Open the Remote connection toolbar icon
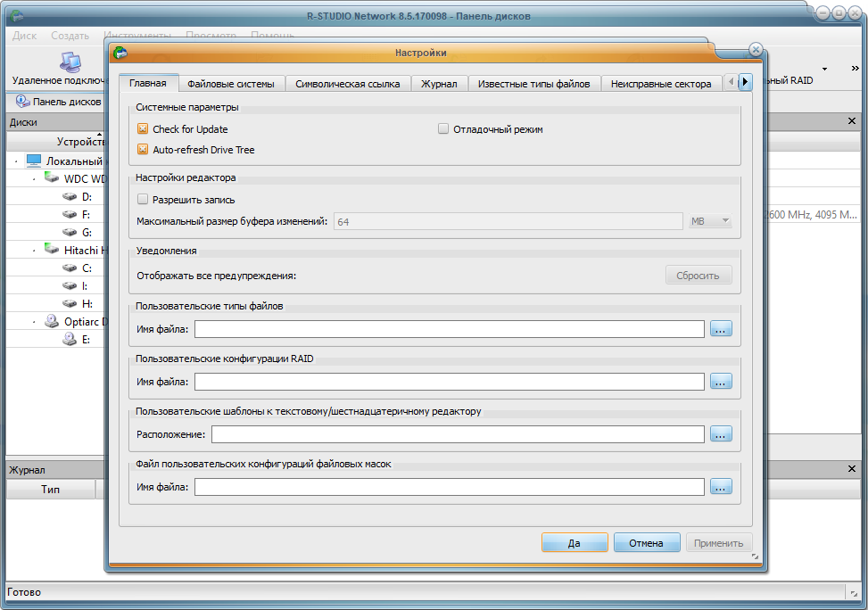 (x=70, y=62)
